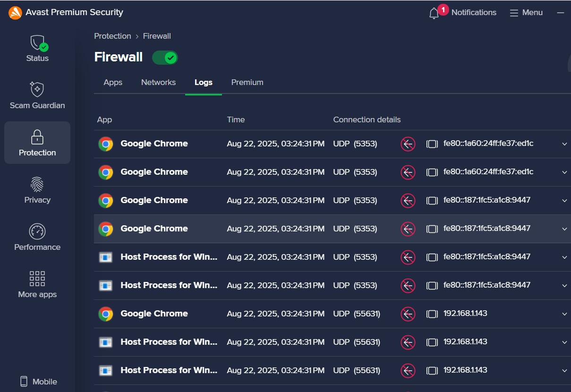Switch to the Apps tab
Screen dimensions: 571x392
click(x=113, y=82)
